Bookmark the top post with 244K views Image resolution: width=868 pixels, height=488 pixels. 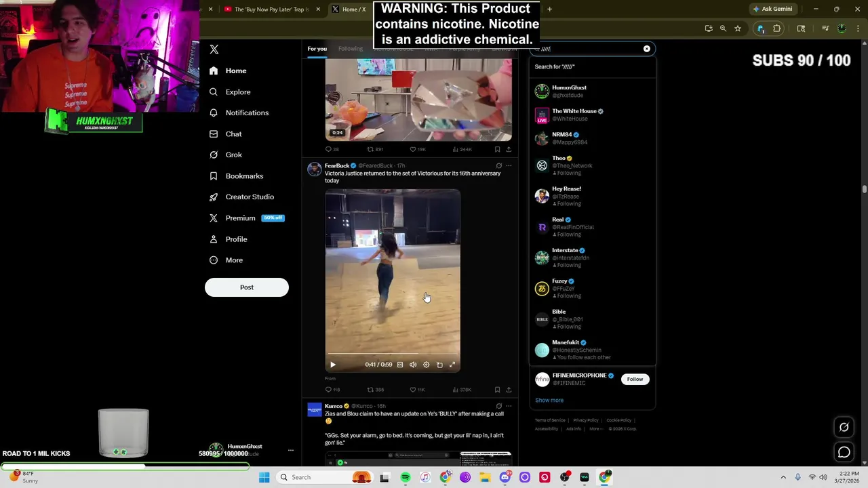[x=497, y=149]
